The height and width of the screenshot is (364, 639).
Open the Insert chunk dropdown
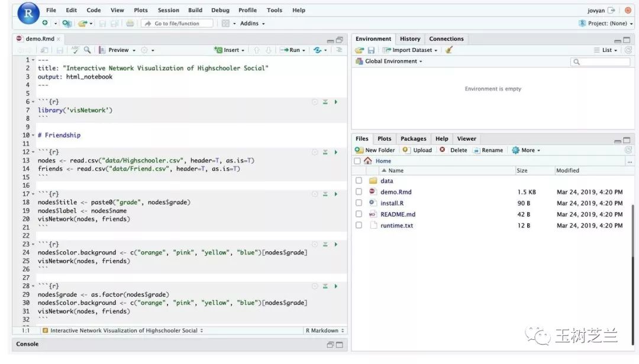pos(229,50)
